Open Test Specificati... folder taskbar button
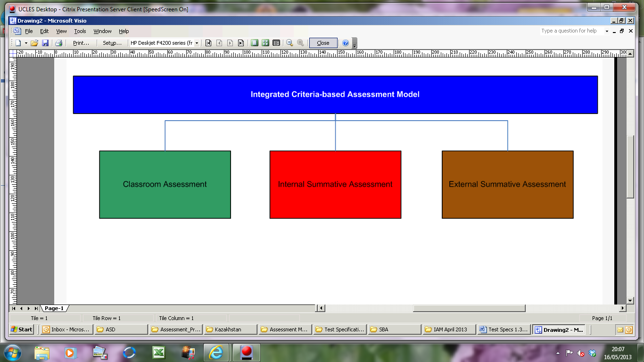Image resolution: width=644 pixels, height=362 pixels. pos(340,329)
